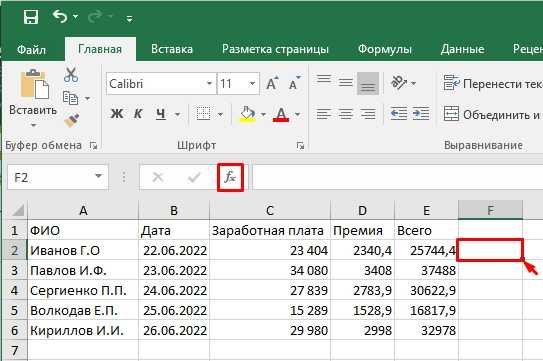Increase font size with large A
Screen dimensions: 543x361
(x=272, y=83)
